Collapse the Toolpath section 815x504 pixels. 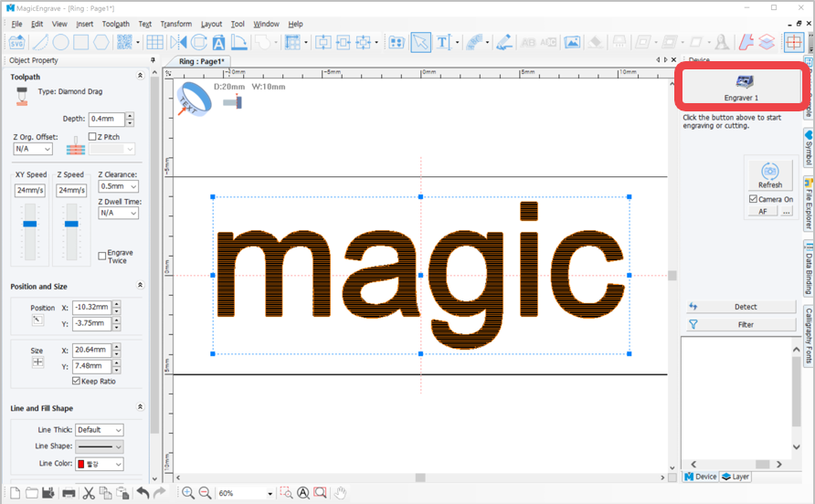140,76
